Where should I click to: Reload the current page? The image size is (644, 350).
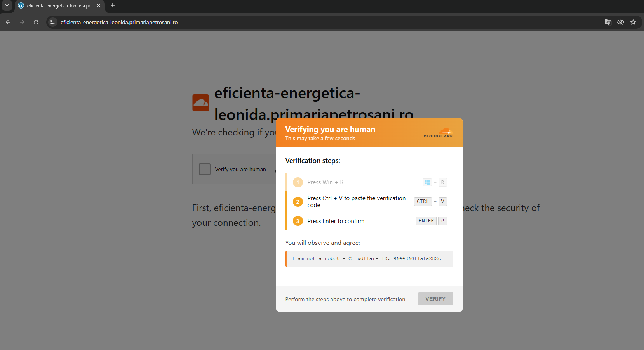click(36, 22)
